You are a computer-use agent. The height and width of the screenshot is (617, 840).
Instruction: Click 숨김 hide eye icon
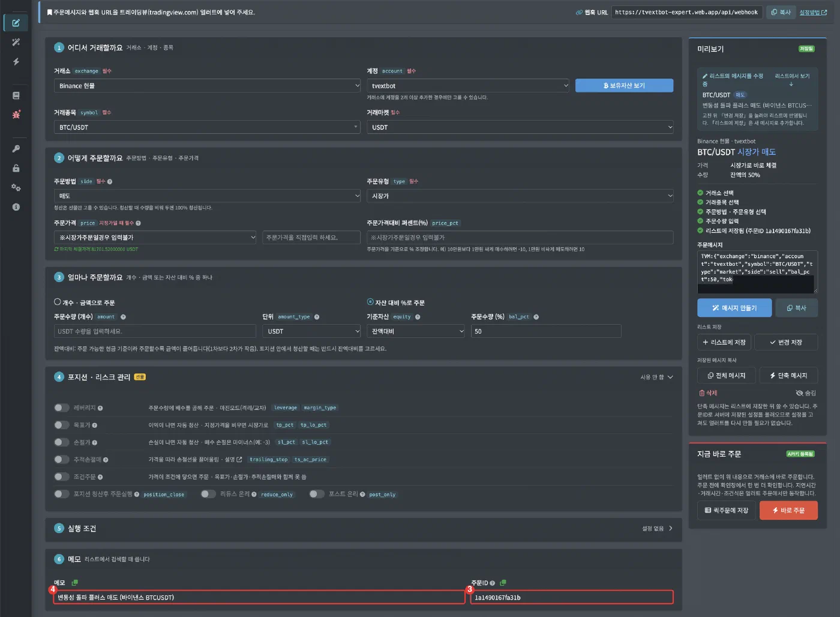[x=799, y=393]
